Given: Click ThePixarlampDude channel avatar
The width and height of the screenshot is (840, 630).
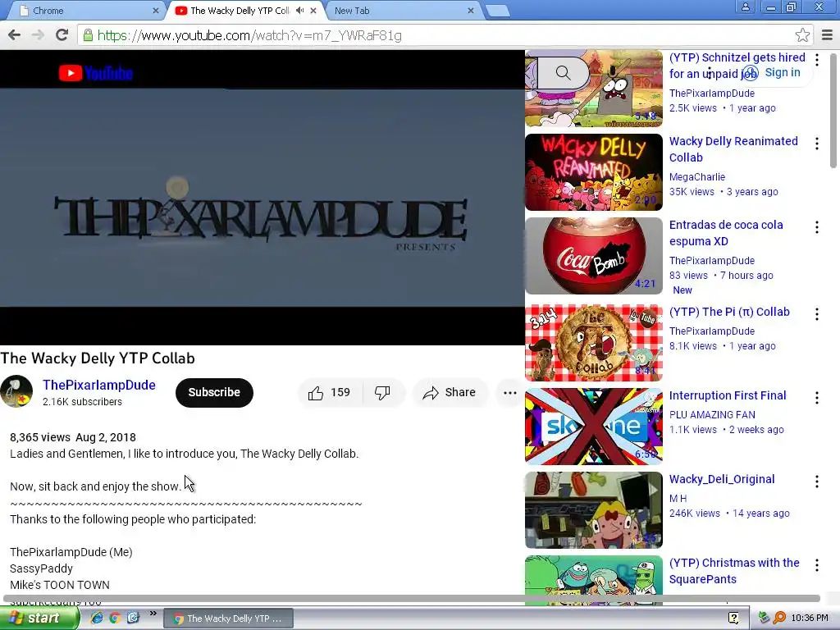Looking at the screenshot, I should click(x=16, y=391).
